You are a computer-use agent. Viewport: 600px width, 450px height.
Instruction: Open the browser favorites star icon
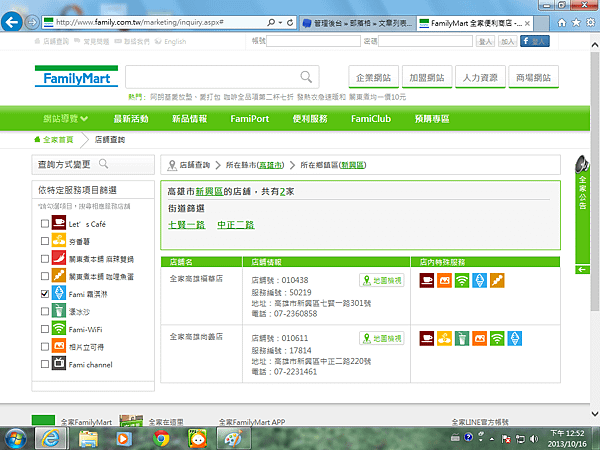point(576,23)
